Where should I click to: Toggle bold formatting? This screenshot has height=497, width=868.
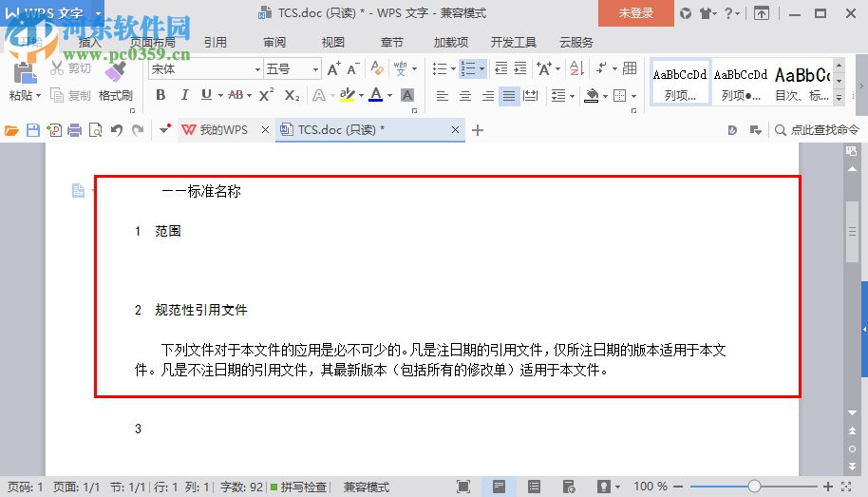pyautogui.click(x=160, y=95)
